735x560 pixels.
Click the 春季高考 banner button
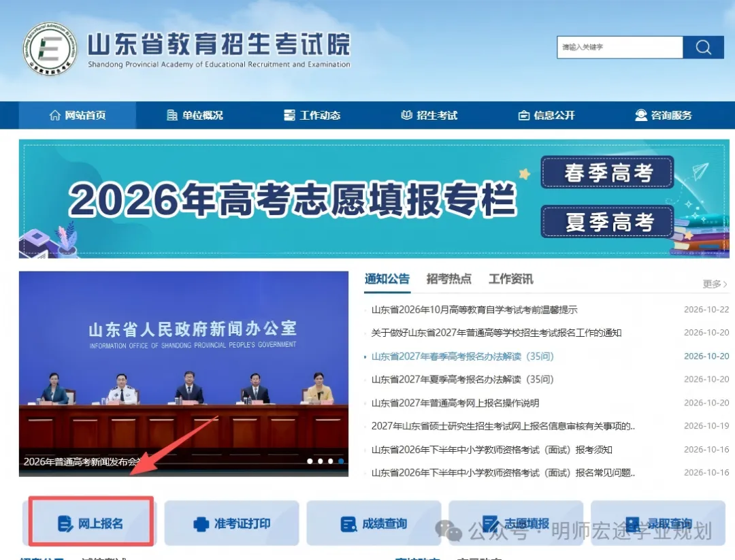(608, 172)
